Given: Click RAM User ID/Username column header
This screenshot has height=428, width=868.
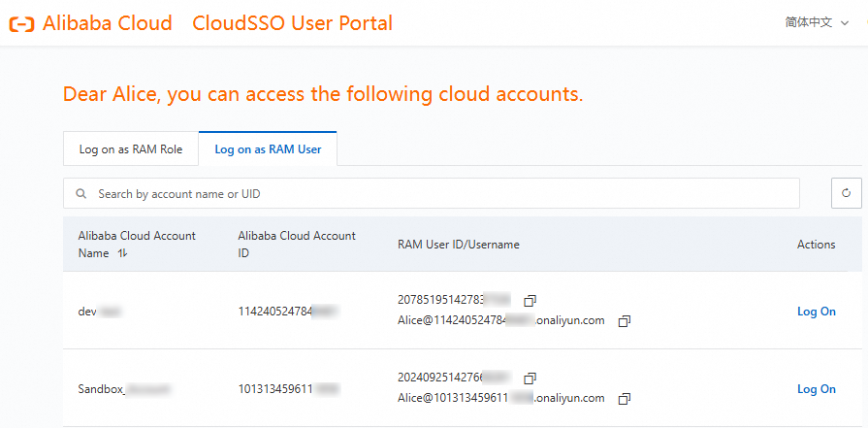Looking at the screenshot, I should click(459, 245).
